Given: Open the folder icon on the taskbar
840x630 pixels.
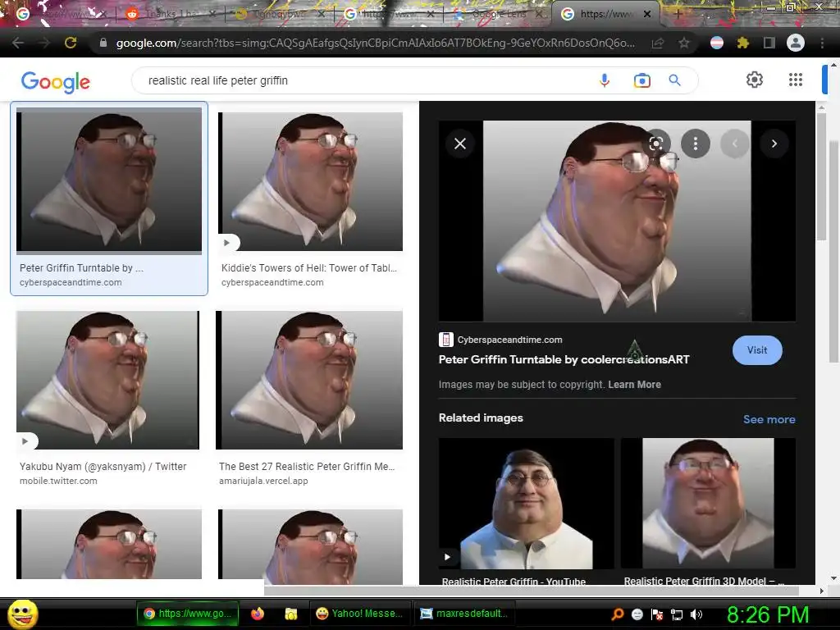Looking at the screenshot, I should tap(291, 614).
